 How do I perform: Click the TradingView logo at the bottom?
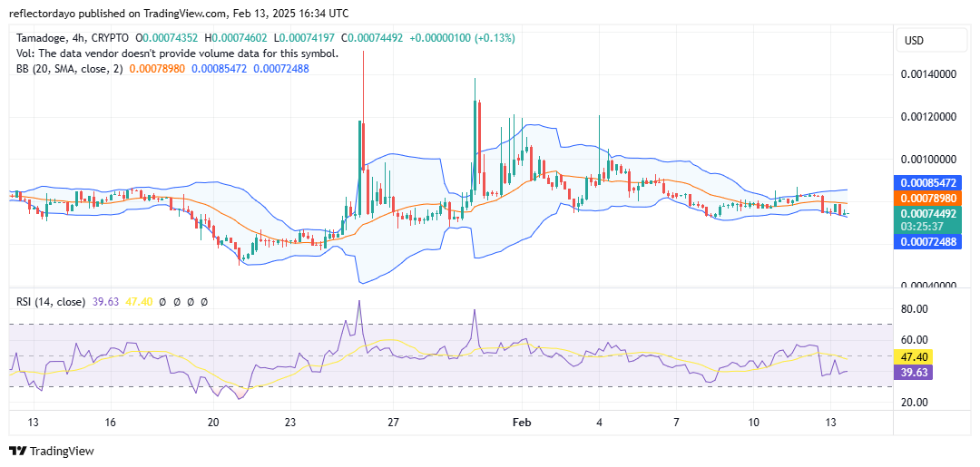click(51, 451)
